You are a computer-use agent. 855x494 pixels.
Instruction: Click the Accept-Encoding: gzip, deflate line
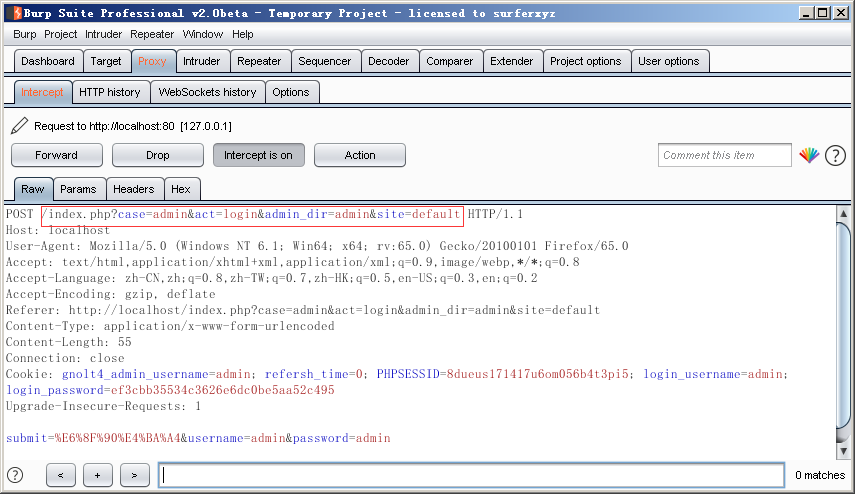point(111,294)
